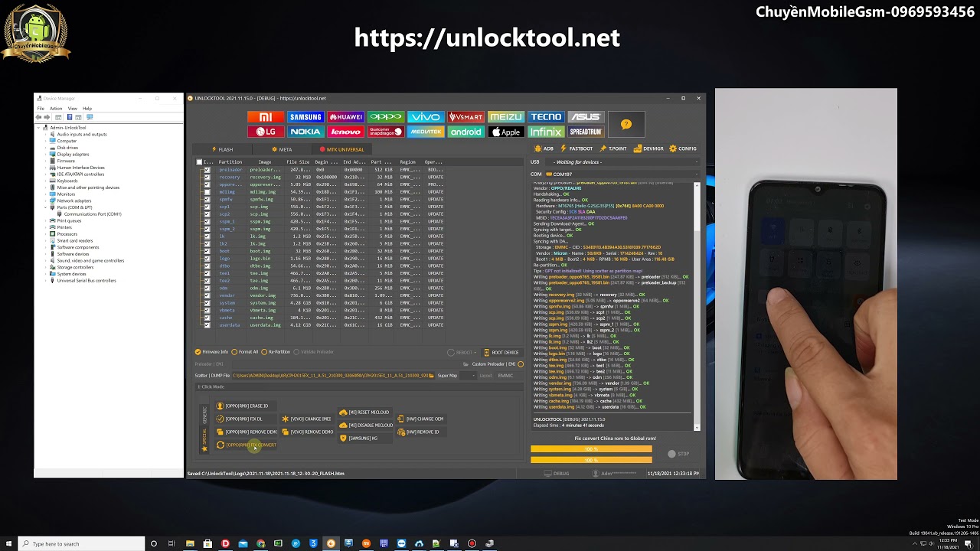The height and width of the screenshot is (551, 980).
Task: Open the T.POINT tool
Action: [613, 148]
